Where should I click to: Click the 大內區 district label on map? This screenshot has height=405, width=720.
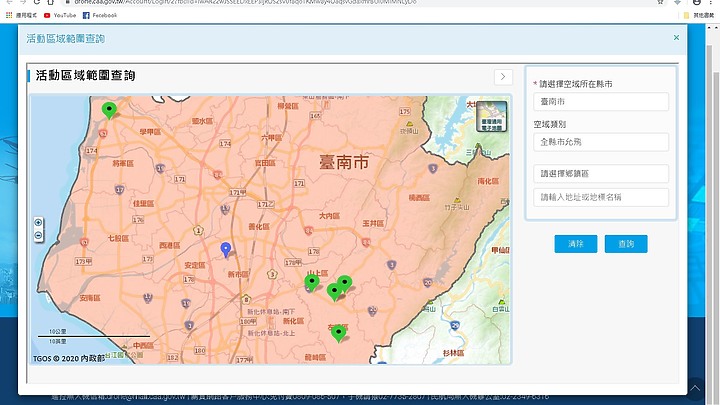pyautogui.click(x=329, y=215)
